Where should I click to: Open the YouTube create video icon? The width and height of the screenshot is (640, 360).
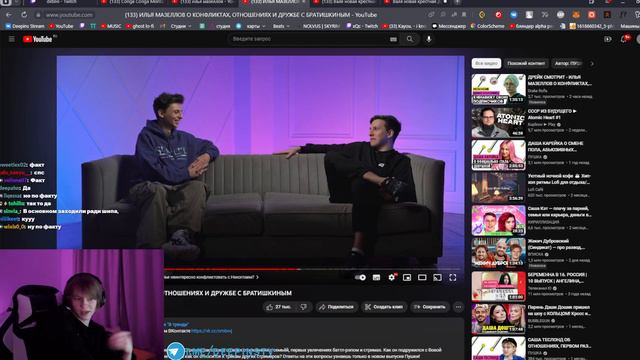608,39
